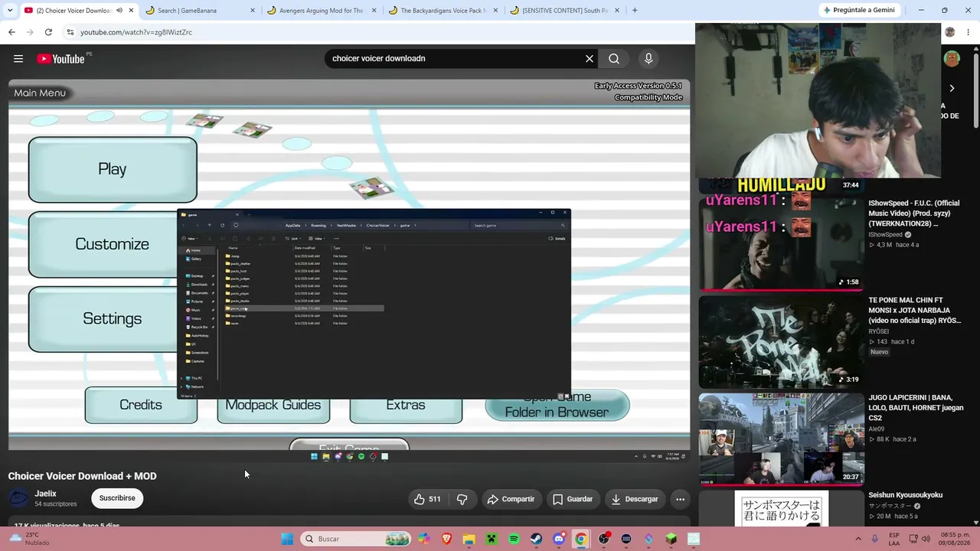This screenshot has width=980, height=551.
Task: Switch to the Search | GameBanana tab
Action: (x=200, y=11)
